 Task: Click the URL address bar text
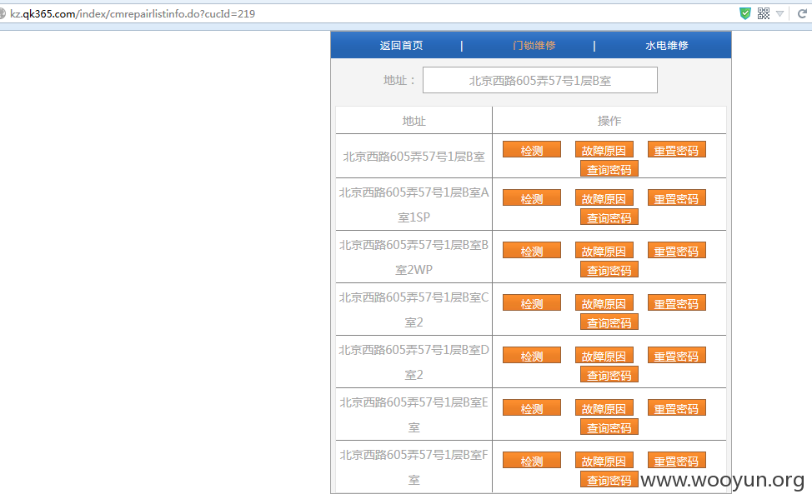click(x=133, y=14)
